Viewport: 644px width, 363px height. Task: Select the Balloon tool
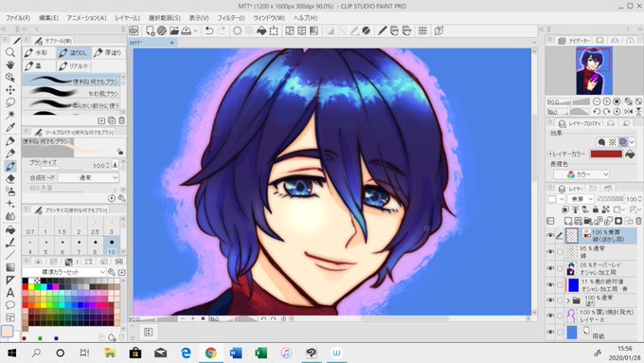pos(10,305)
